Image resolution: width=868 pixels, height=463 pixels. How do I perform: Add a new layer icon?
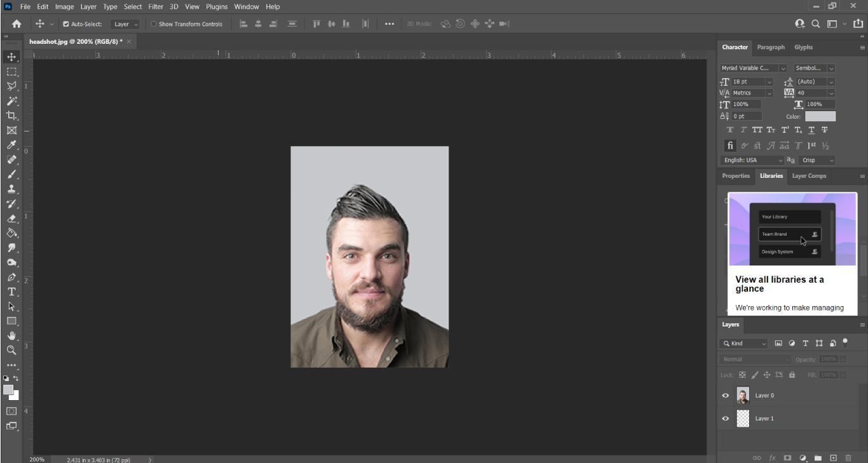[x=833, y=457]
